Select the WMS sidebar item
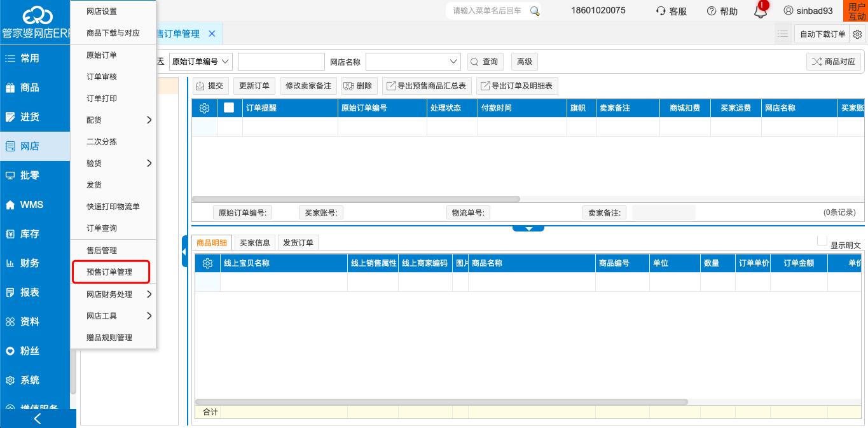This screenshot has height=428, width=868. tap(35, 205)
